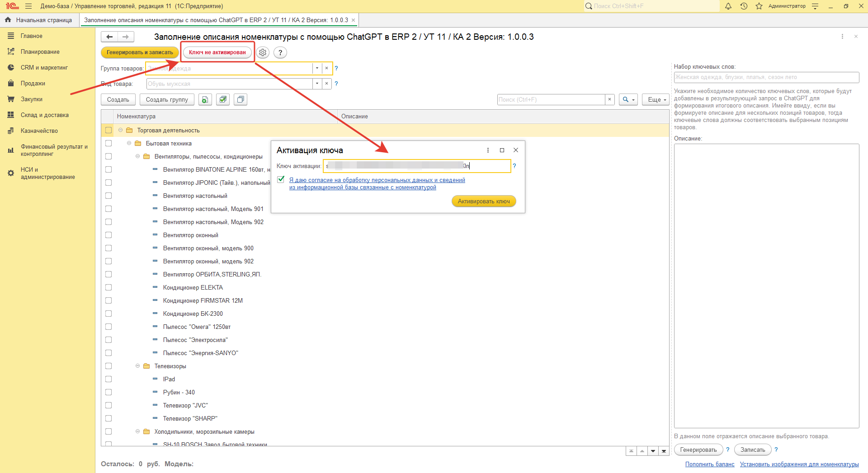The height and width of the screenshot is (473, 868).
Task: Tick the checkbox next to Вентилятор настольный
Action: [108, 196]
